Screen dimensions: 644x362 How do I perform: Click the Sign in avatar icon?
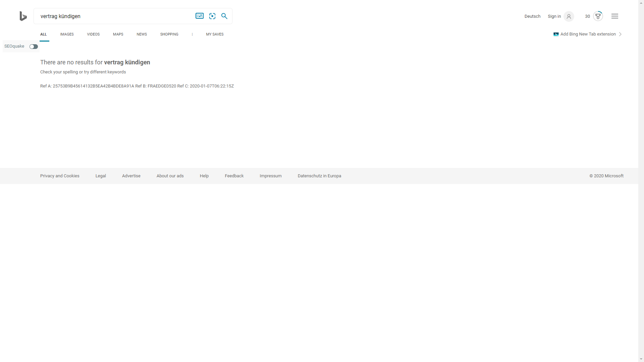(x=569, y=16)
